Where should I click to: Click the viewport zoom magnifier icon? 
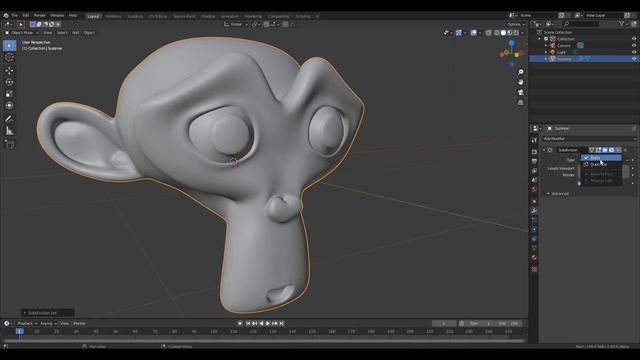(520, 72)
